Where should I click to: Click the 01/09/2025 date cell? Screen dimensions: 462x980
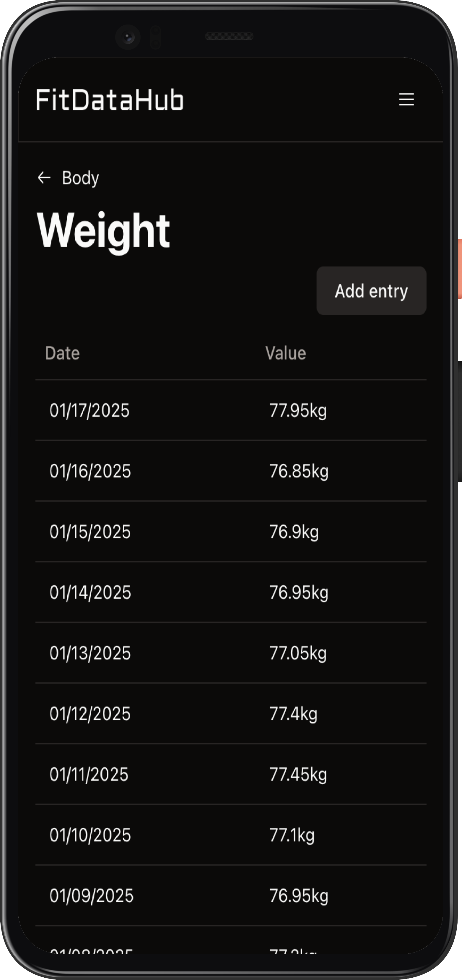(91, 896)
